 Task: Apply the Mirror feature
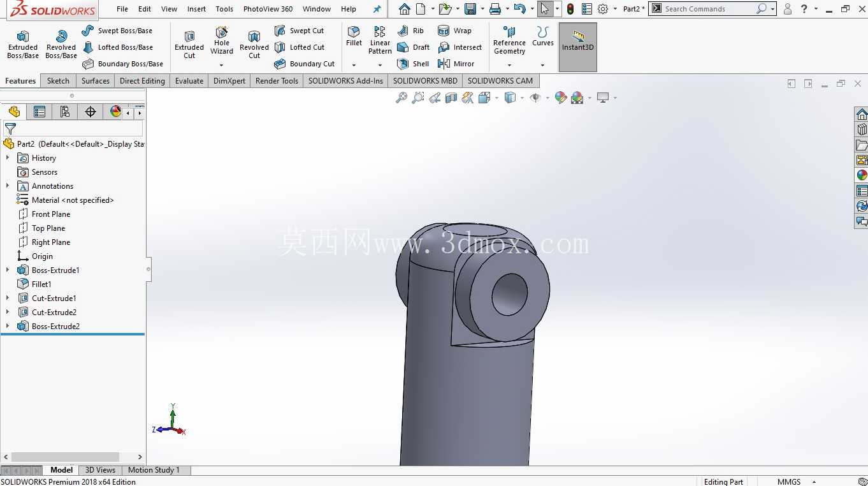tap(456, 64)
